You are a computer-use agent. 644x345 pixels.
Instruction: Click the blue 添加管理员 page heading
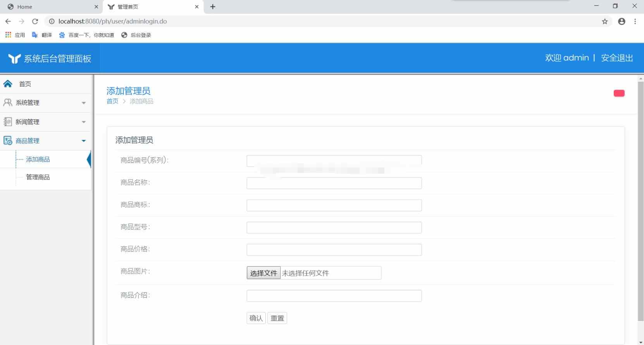[x=128, y=91]
